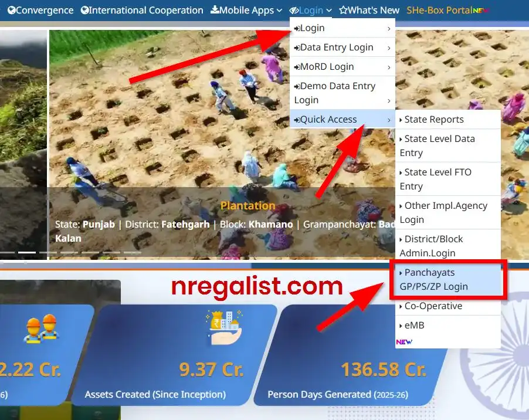529x420 pixels.
Task: Click the arrow icon beside Data Entry Login
Action: 297,47
